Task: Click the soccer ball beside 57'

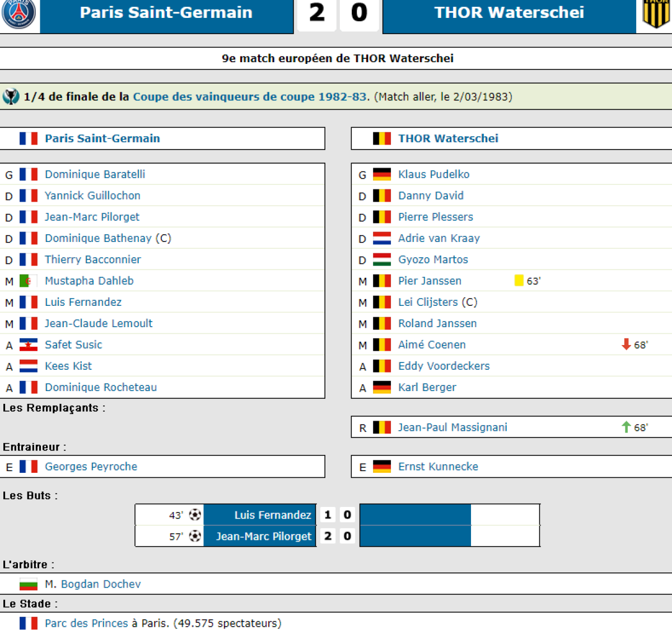Action: click(x=195, y=536)
